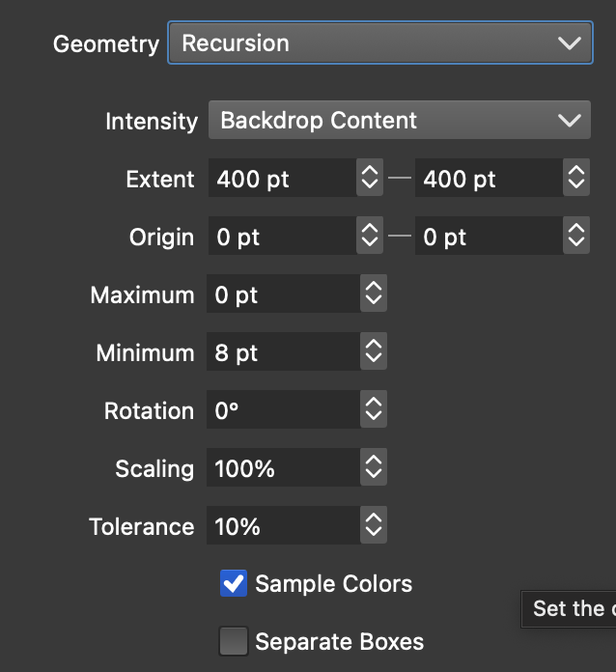The height and width of the screenshot is (672, 616).
Task: Click the Rotation stepper arrows
Action: [x=374, y=410]
